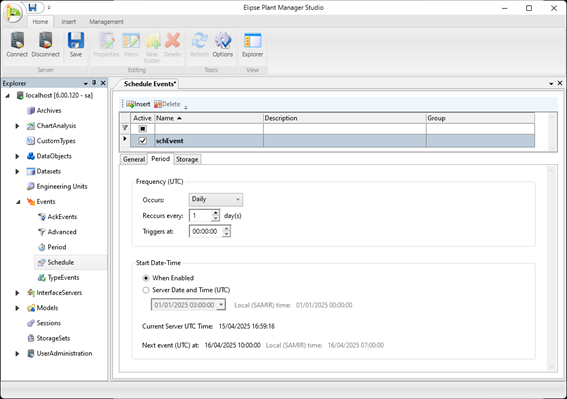The height and width of the screenshot is (399, 567).
Task: Sort by the Name column header
Action: coord(209,118)
